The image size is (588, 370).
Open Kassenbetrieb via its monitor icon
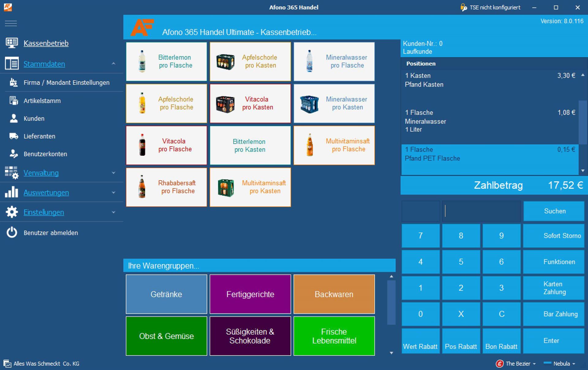point(12,43)
